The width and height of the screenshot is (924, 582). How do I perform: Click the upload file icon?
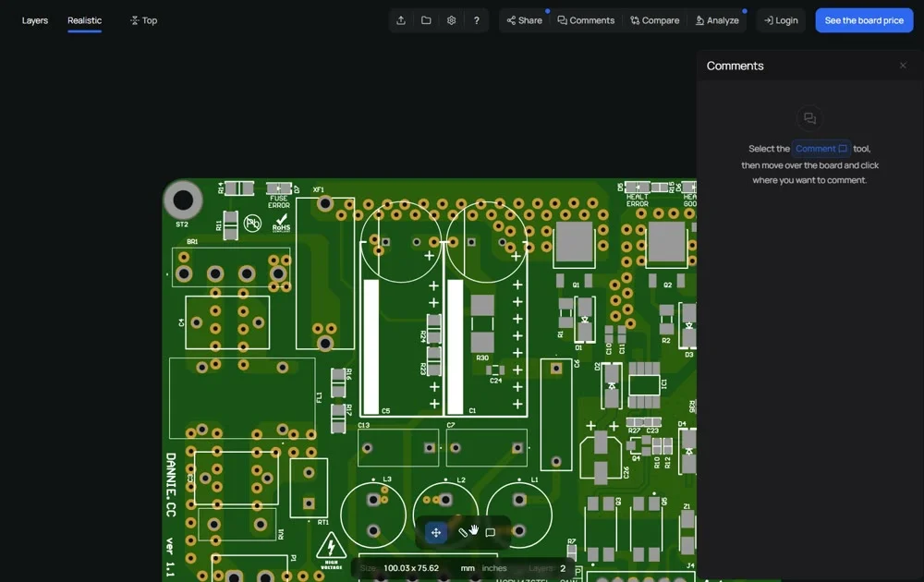[x=401, y=20]
